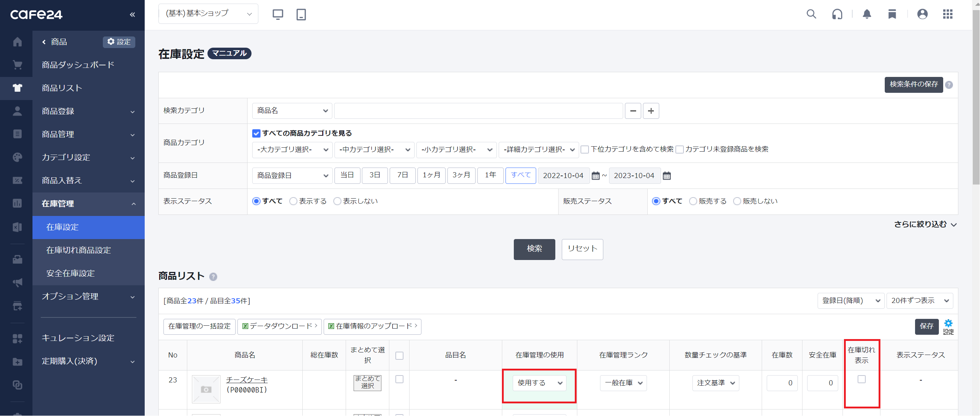Viewport: 980px width, 416px height.
Task: Open the (基本)基本ショップ shop selector
Action: tap(208, 14)
